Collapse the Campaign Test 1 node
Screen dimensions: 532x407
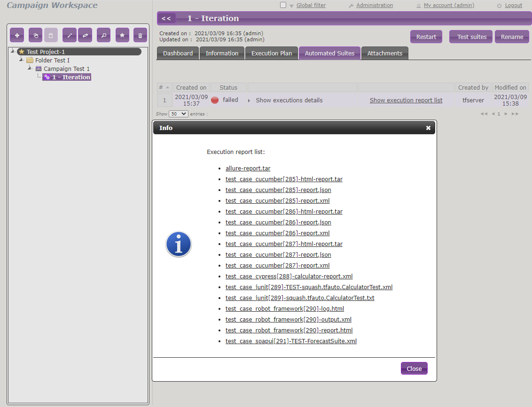[30, 68]
